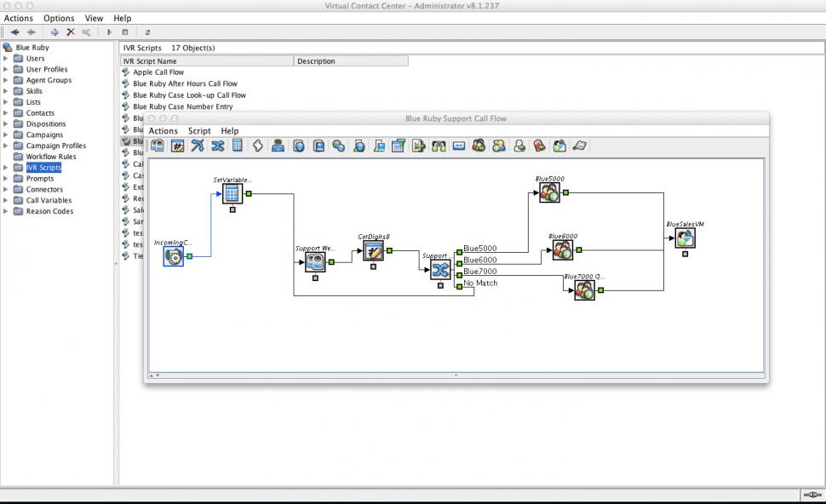Viewport: 826px width, 504px height.
Task: Select the Blue5000 skill transfer node
Action: point(549,192)
